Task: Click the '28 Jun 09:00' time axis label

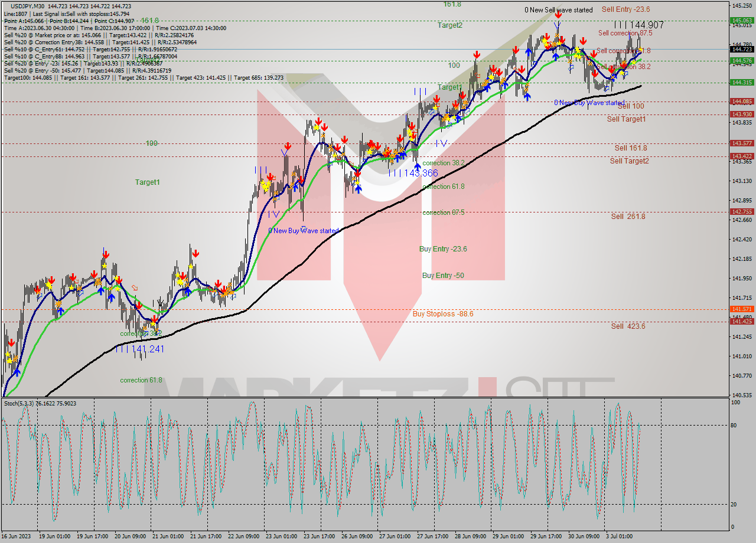Action: tap(470, 537)
